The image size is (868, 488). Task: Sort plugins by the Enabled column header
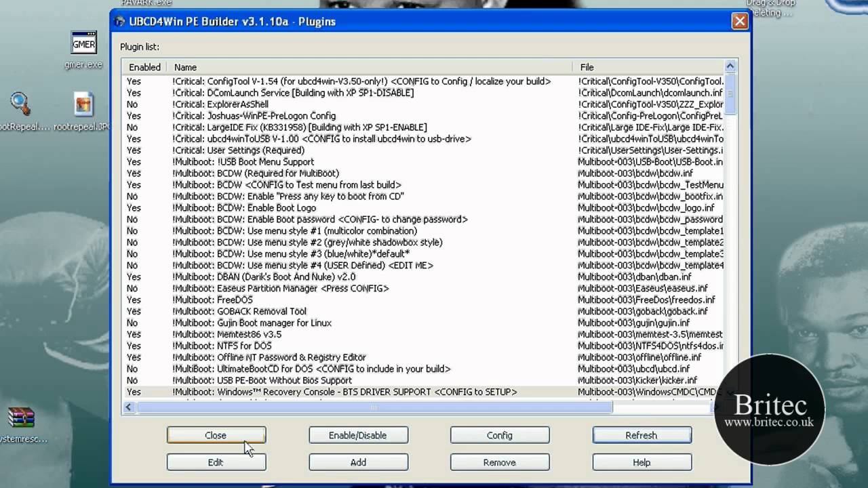coord(145,67)
